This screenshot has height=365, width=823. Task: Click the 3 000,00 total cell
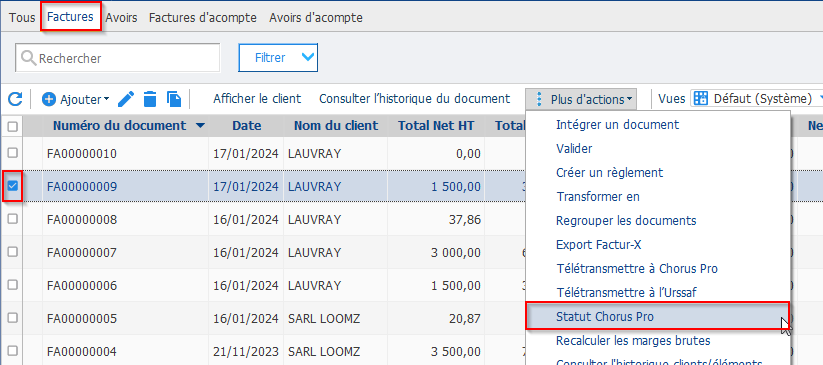pyautogui.click(x=456, y=253)
